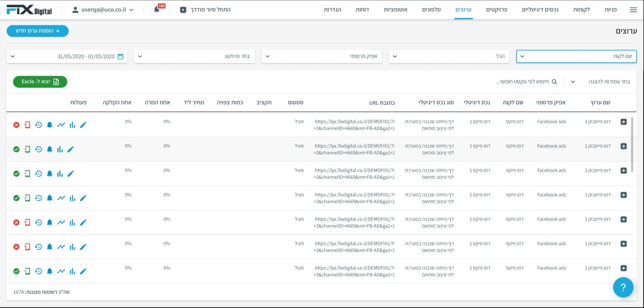Toggle green check status in seventh row

(16, 271)
